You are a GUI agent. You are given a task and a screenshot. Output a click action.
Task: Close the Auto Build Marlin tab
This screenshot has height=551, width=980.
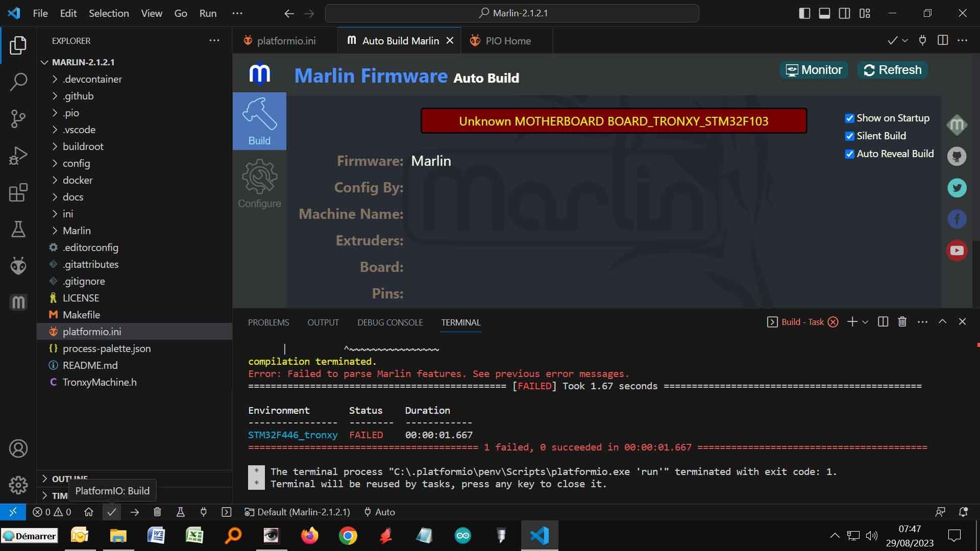(x=450, y=40)
